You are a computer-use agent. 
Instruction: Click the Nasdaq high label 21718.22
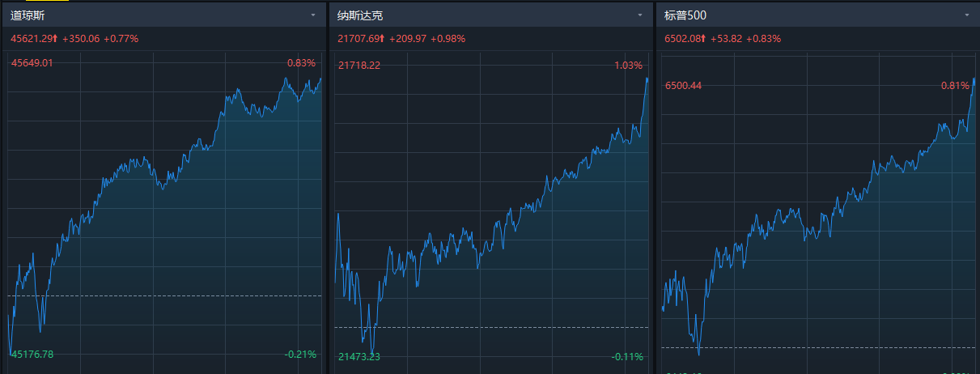tap(359, 65)
